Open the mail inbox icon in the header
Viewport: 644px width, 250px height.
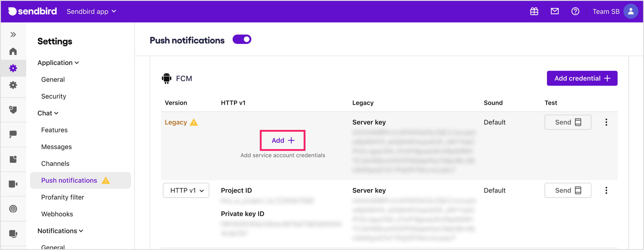coord(555,11)
